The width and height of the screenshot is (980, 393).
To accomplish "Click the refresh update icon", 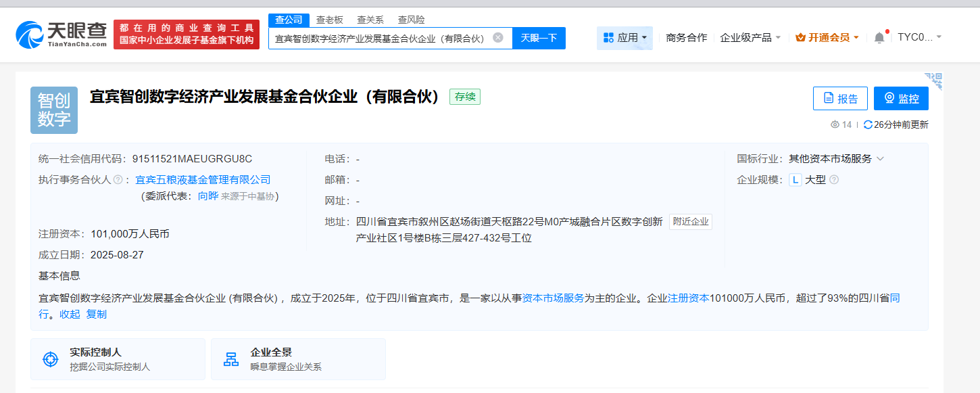I will click(868, 124).
